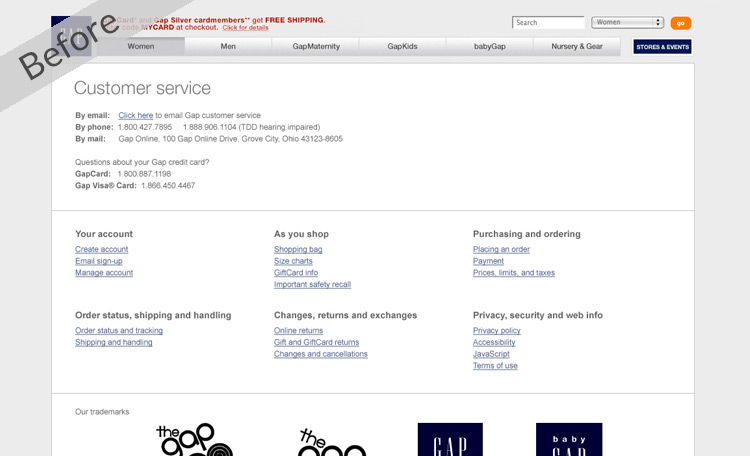This screenshot has height=456, width=750.
Task: Click the navy GAP trademark logo
Action: (x=450, y=439)
